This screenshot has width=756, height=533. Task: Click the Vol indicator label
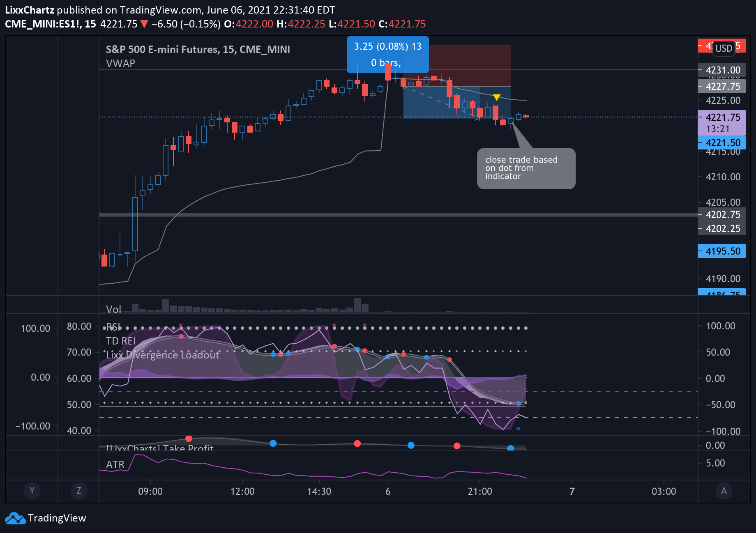113,309
